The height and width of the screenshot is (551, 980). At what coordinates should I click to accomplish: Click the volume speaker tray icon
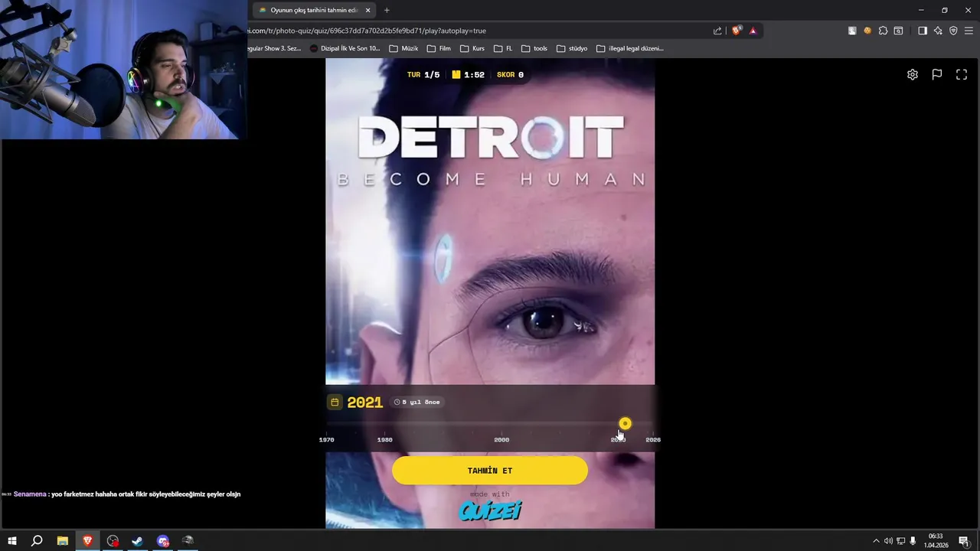tap(888, 541)
